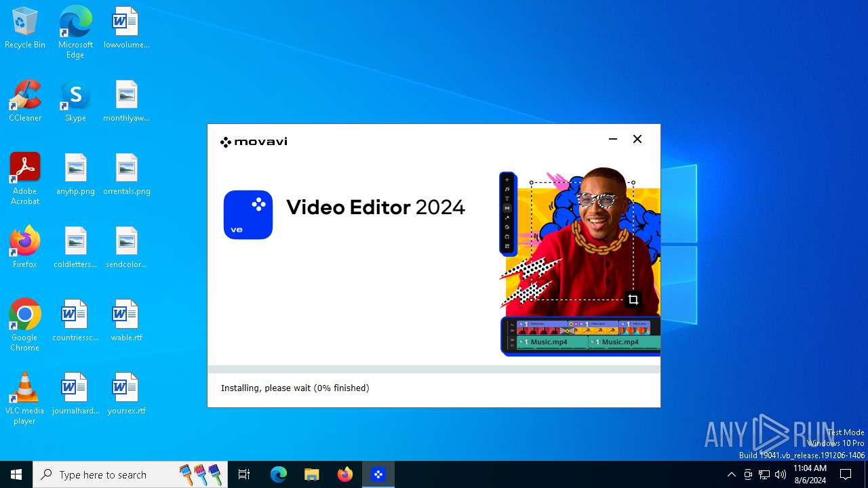Open the volume control tray icon

781,474
